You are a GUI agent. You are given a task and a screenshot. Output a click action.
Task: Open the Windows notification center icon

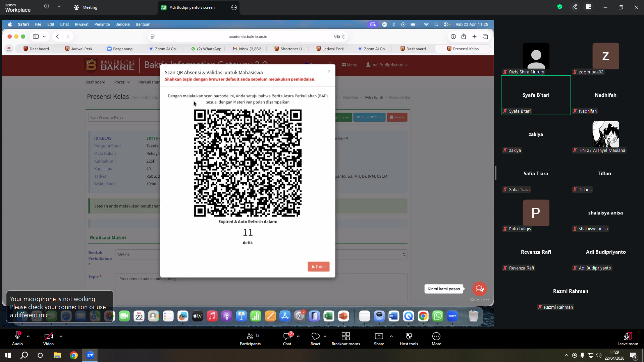point(634,355)
